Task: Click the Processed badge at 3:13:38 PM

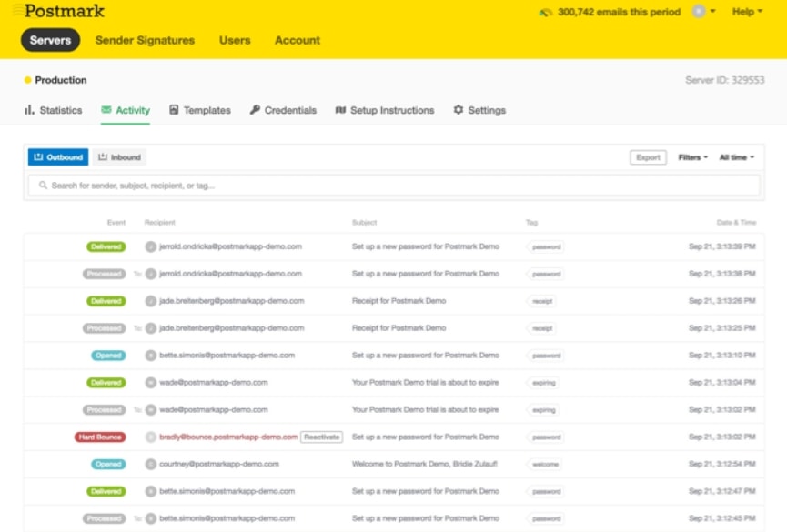Action: coord(104,274)
